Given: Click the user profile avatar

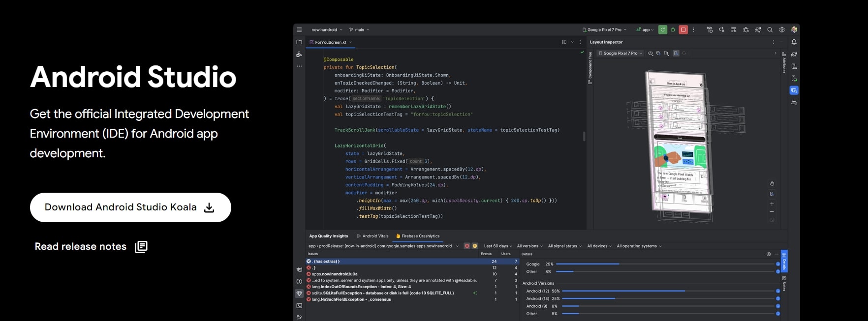Looking at the screenshot, I should click(x=794, y=29).
